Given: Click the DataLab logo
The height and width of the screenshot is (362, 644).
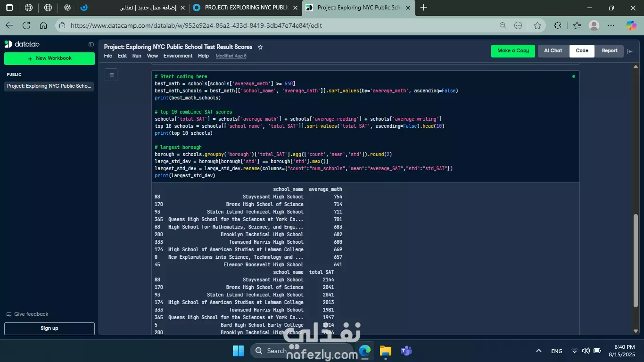Looking at the screenshot, I should pos(22,44).
